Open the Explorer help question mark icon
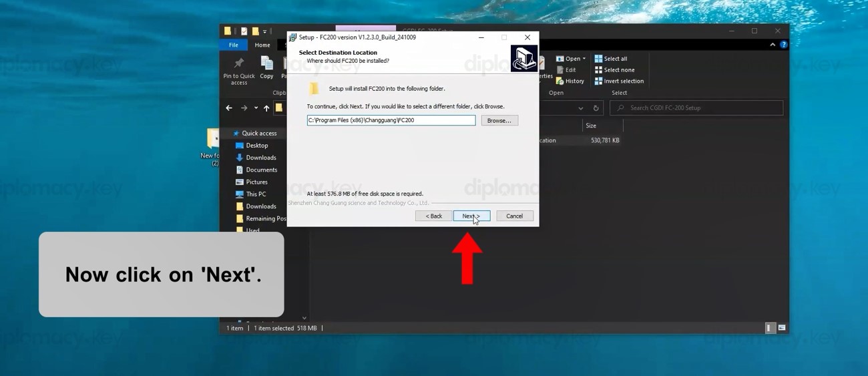 point(784,45)
